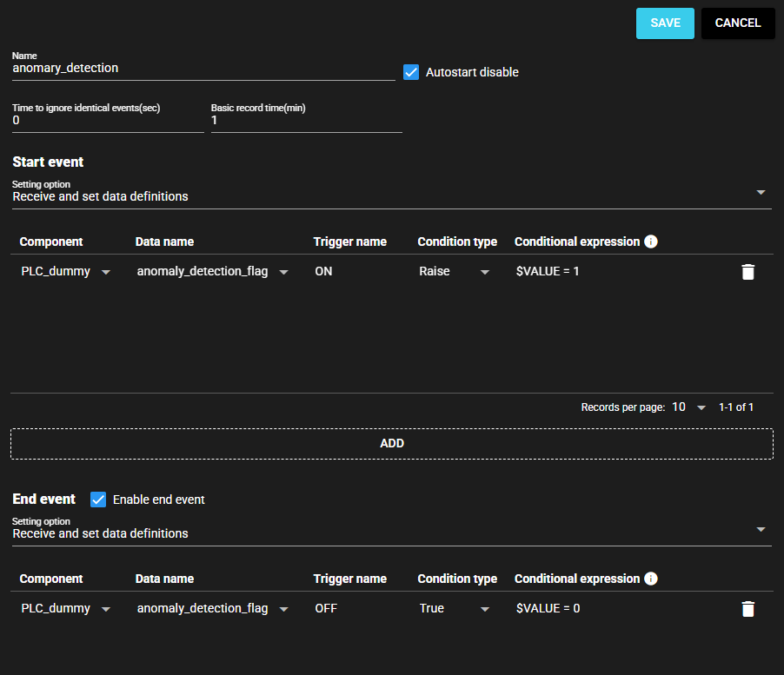Uncheck Enable end event checkbox
The height and width of the screenshot is (675, 784).
tap(98, 500)
